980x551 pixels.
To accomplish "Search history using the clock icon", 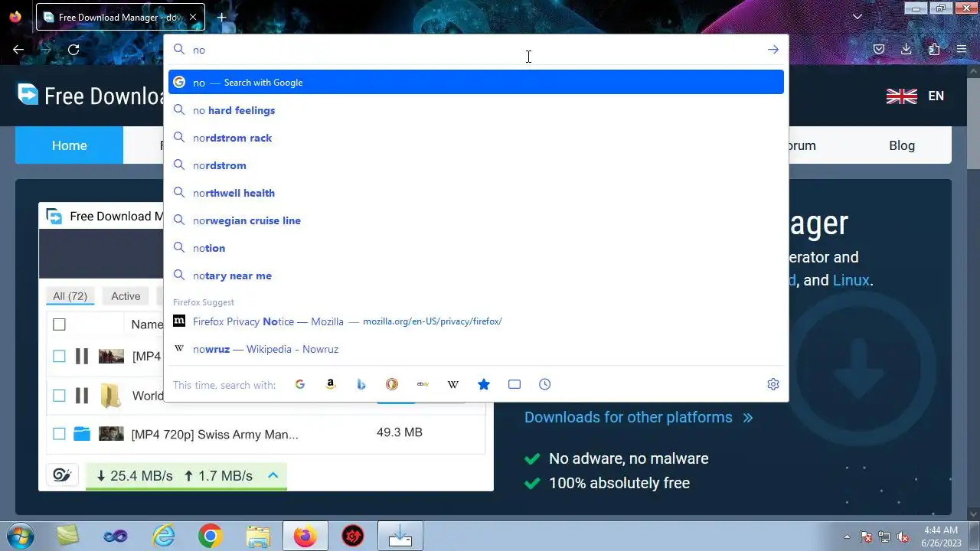I will [x=545, y=384].
